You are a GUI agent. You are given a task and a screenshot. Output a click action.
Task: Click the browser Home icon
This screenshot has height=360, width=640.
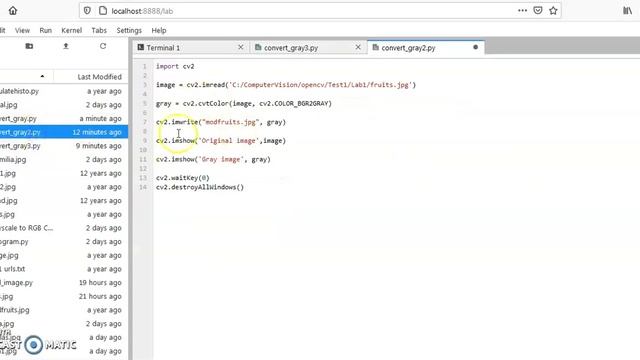click(13, 11)
